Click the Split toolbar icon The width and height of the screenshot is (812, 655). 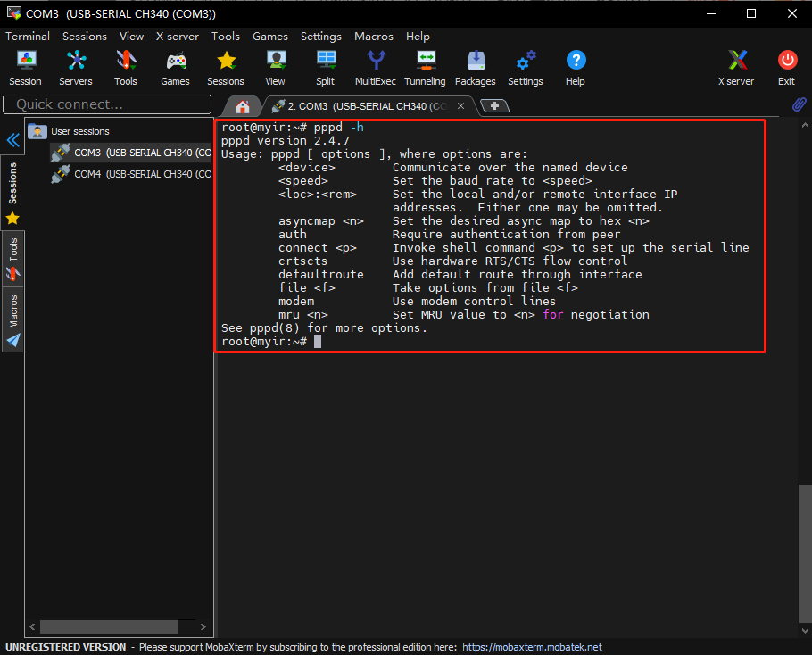(x=326, y=68)
